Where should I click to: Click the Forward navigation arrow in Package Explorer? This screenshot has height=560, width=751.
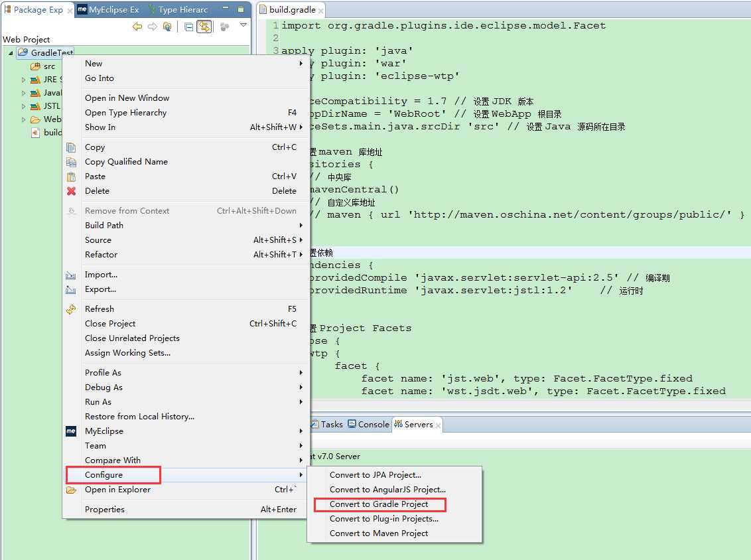153,27
